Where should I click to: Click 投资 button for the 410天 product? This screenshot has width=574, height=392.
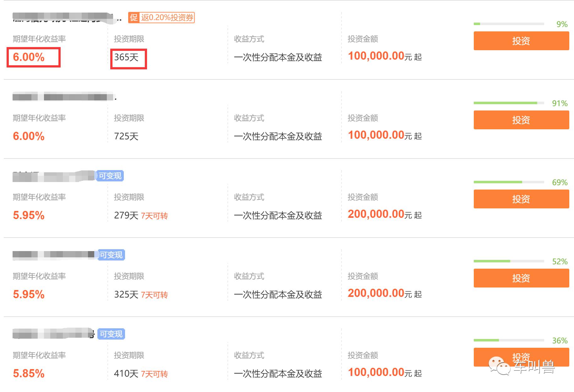point(521,354)
